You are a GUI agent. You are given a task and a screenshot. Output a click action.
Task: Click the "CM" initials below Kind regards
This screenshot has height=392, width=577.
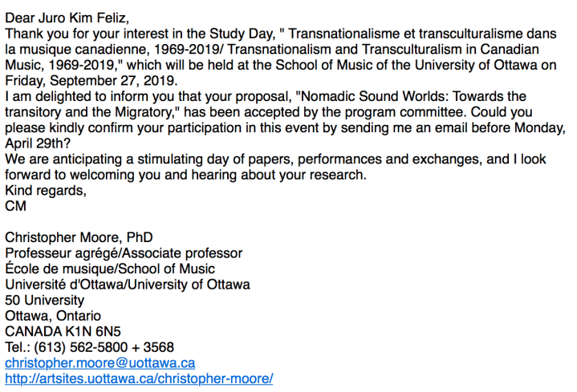[16, 206]
